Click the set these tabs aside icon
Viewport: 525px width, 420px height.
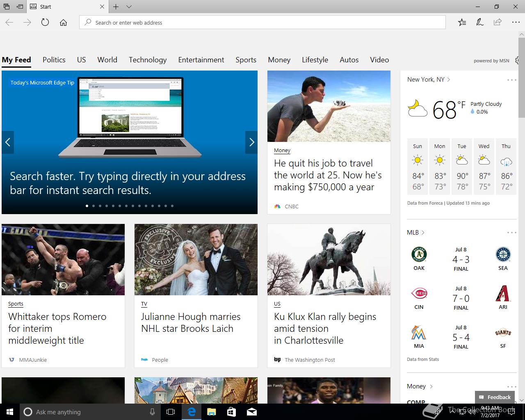[19, 7]
